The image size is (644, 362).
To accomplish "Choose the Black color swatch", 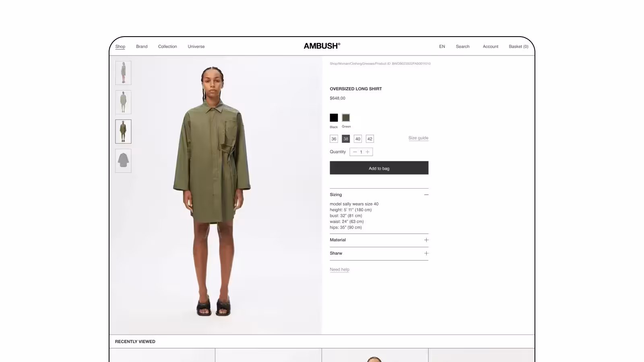I will click(x=334, y=117).
